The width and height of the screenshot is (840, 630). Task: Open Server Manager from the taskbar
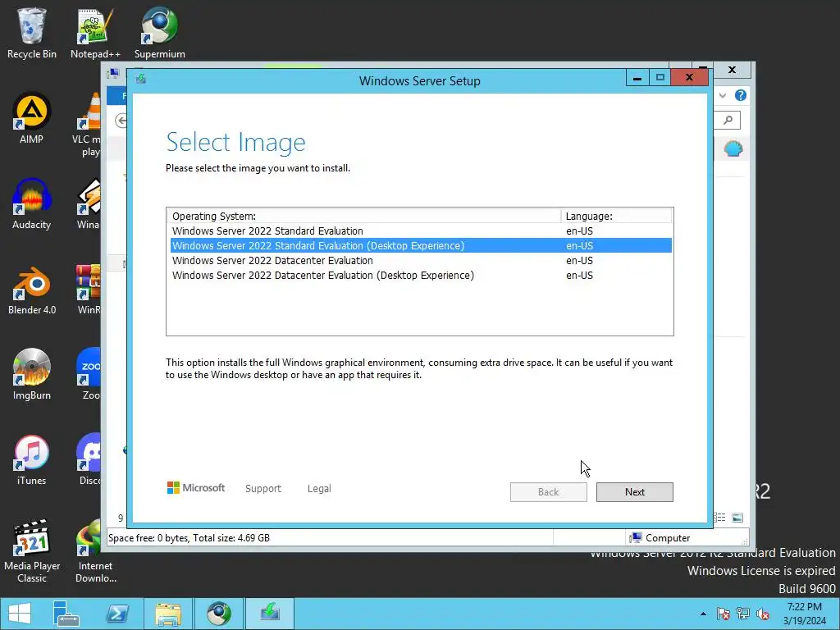tap(66, 614)
